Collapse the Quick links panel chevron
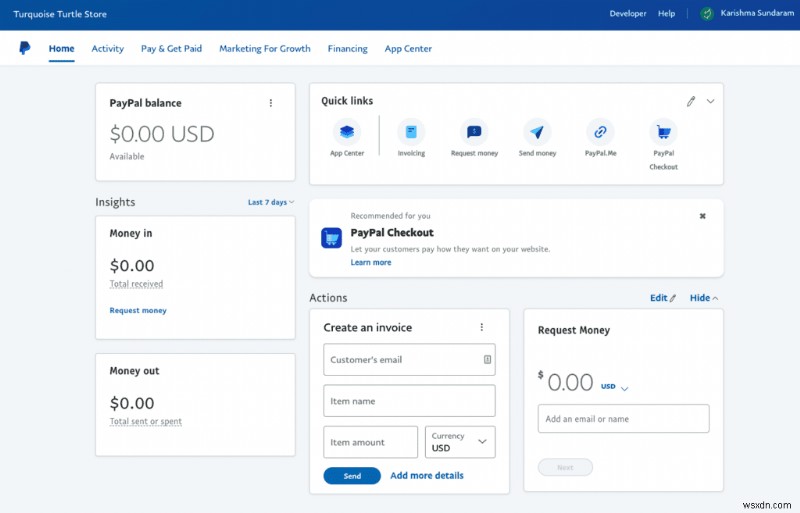 point(710,101)
